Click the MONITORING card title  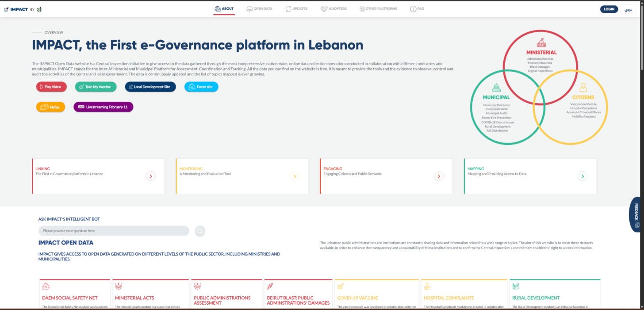[x=191, y=169]
